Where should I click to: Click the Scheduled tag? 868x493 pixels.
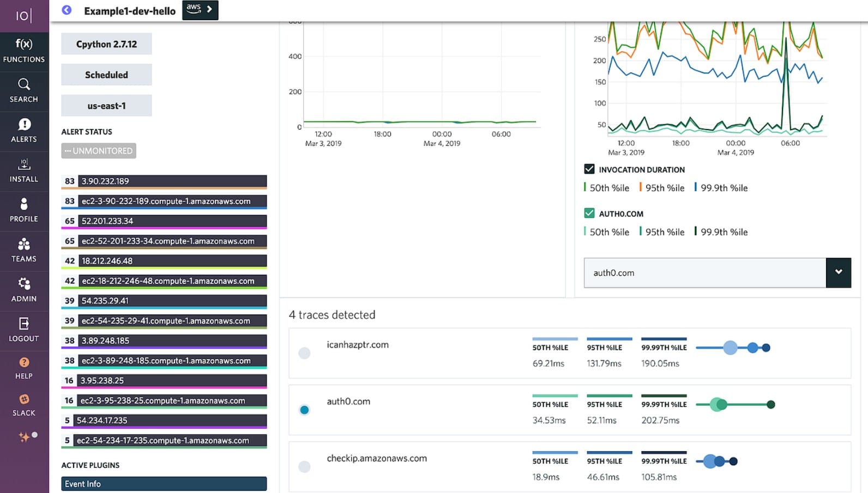coord(106,75)
